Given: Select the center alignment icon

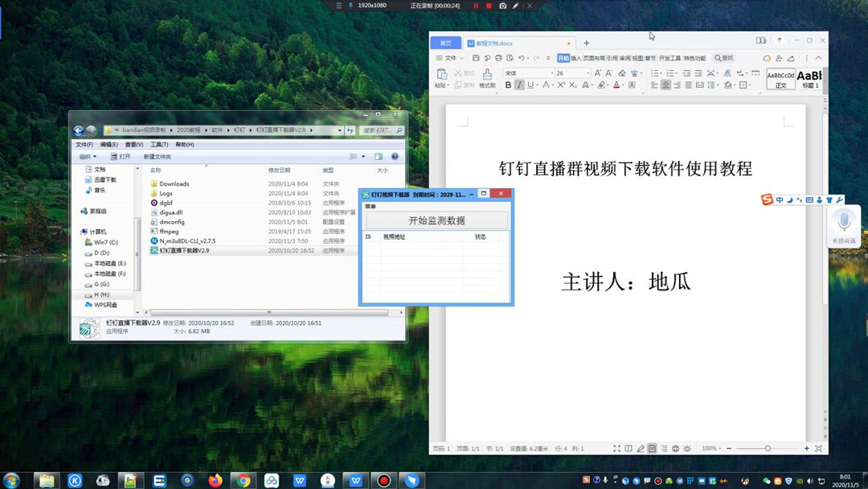Looking at the screenshot, I should (665, 84).
